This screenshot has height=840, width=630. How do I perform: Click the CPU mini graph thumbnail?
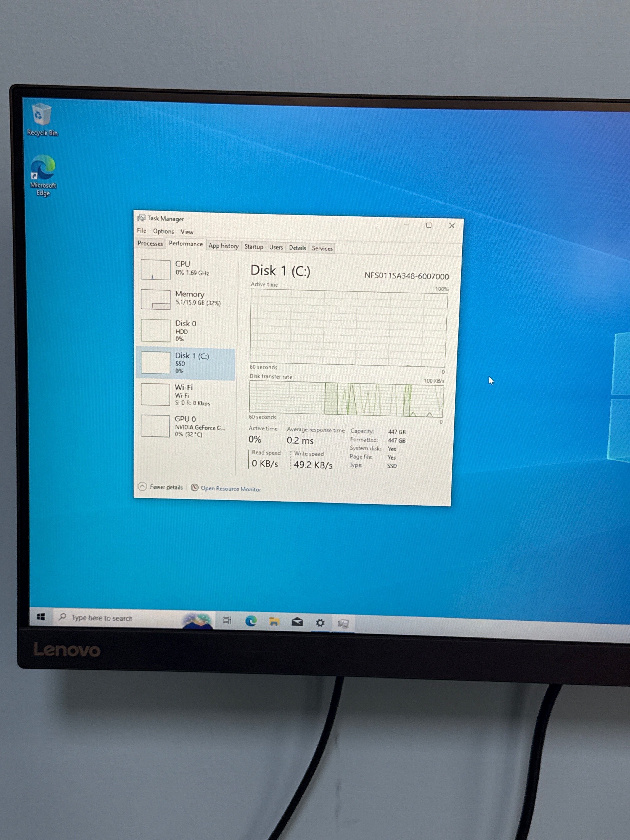click(155, 270)
